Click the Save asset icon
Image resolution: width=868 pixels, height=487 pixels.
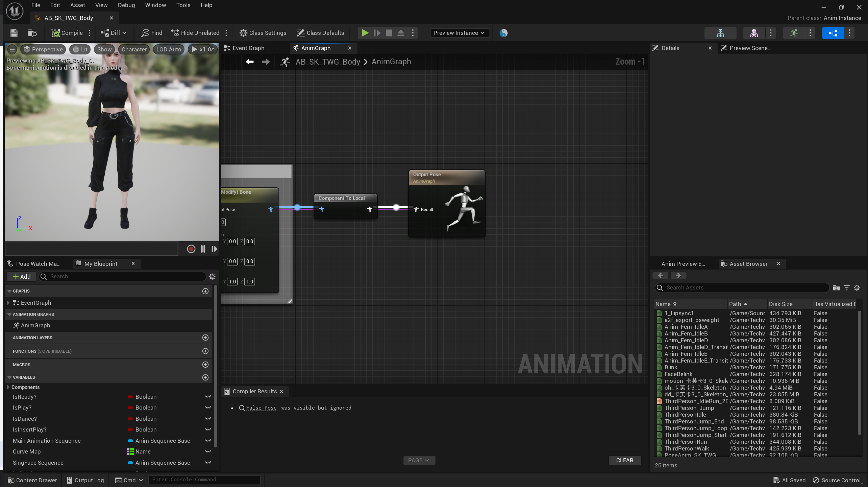coord(14,33)
